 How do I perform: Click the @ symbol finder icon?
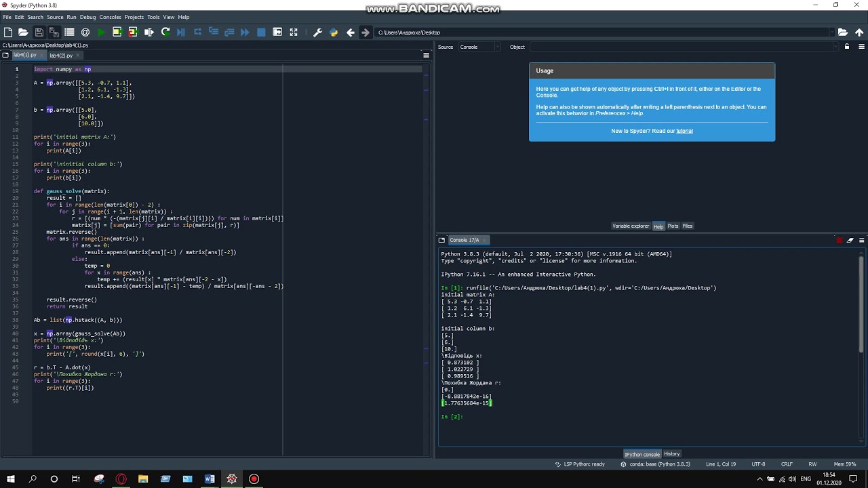pos(85,32)
